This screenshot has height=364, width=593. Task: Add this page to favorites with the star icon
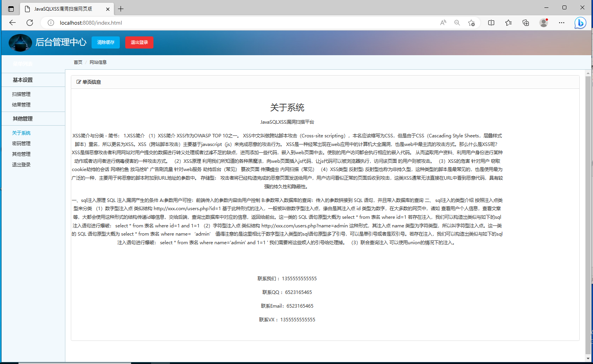point(472,23)
